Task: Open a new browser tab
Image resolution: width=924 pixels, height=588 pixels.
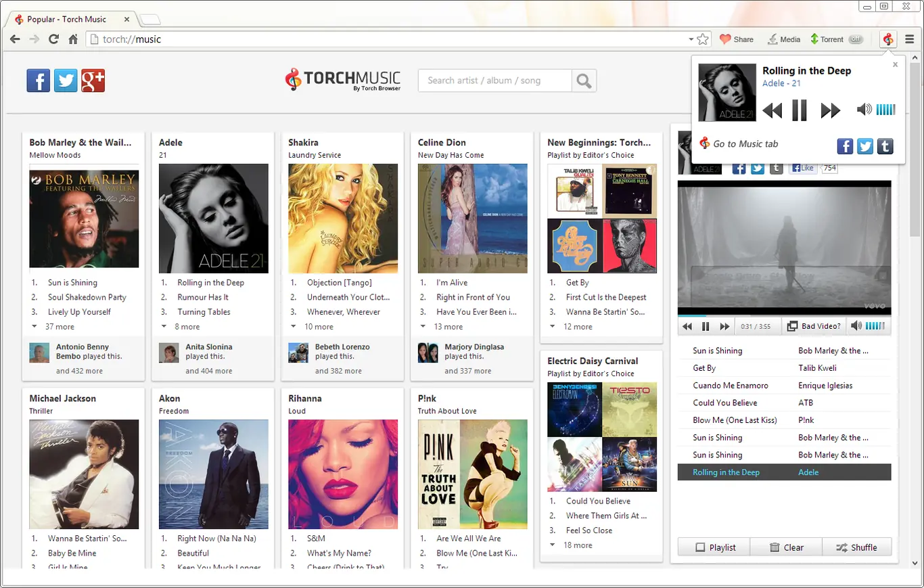Action: tap(150, 20)
